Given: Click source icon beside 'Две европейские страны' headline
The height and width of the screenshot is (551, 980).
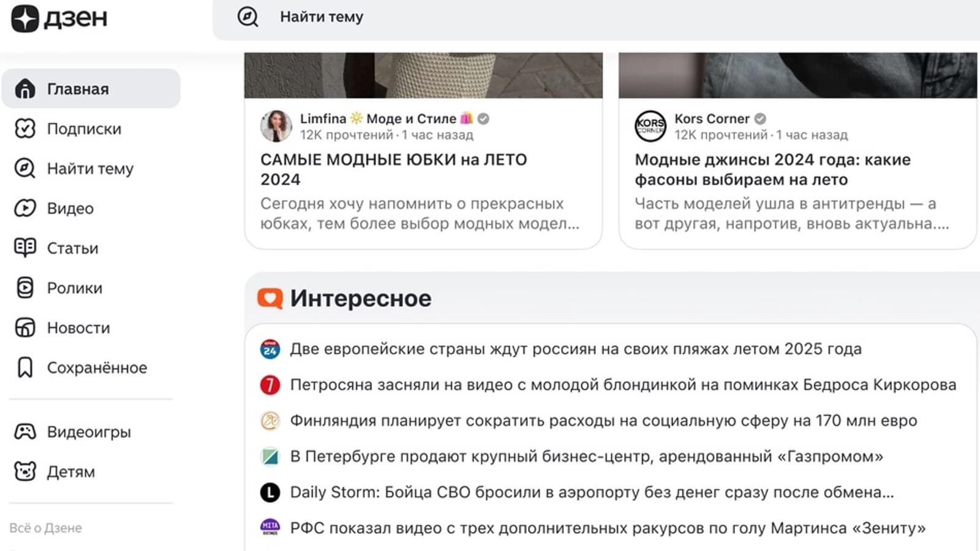Looking at the screenshot, I should [270, 349].
